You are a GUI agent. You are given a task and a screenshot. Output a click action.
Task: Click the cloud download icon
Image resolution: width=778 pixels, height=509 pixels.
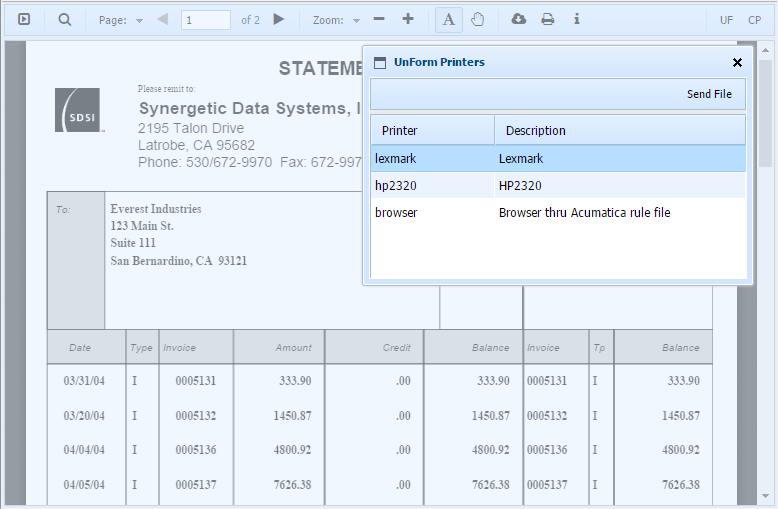518,19
